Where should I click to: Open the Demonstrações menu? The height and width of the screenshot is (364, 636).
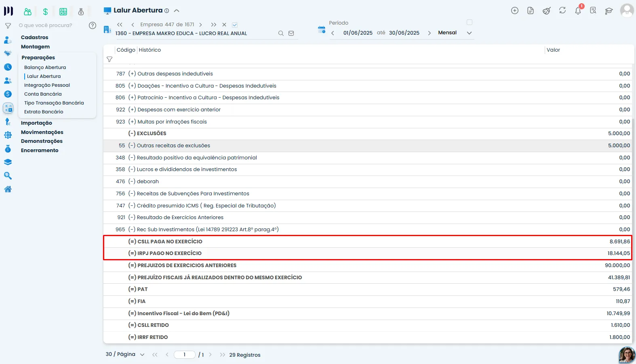click(x=42, y=141)
